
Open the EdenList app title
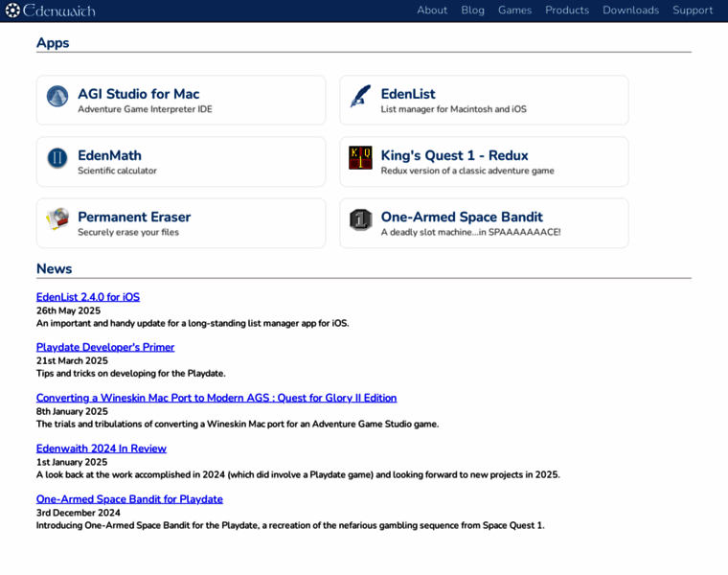[408, 94]
